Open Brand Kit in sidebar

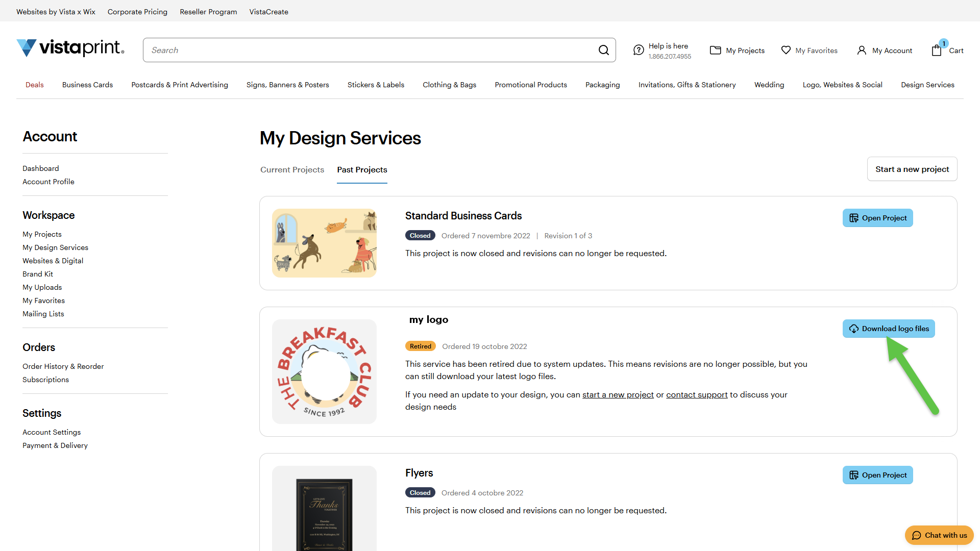coord(38,274)
